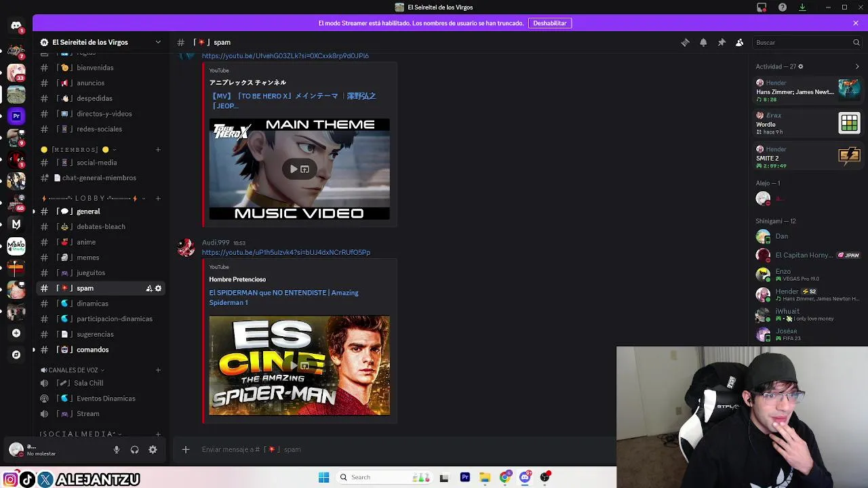Image resolution: width=868 pixels, height=488 pixels.
Task: Open Discover servers compass icon
Action: [x=16, y=354]
